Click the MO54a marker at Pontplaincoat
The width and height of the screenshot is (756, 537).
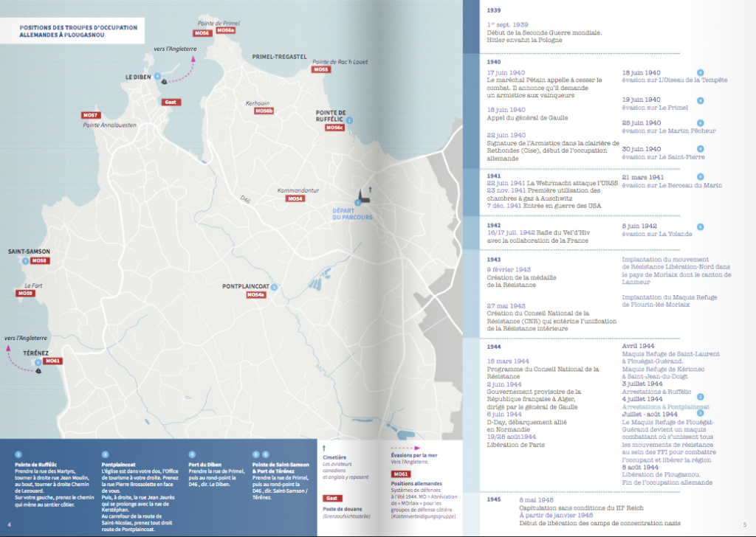click(x=256, y=295)
